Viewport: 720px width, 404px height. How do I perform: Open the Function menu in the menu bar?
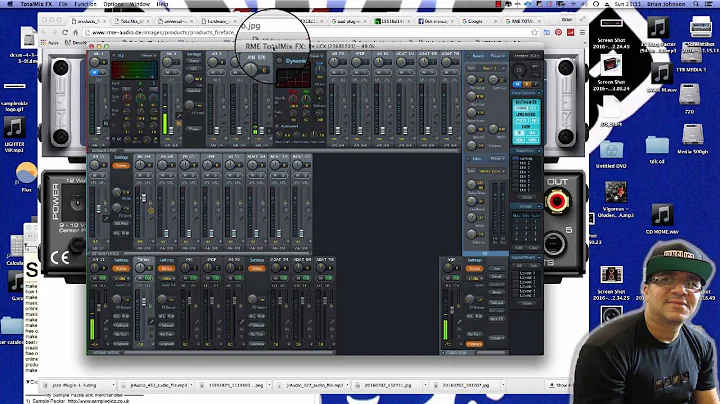pyautogui.click(x=85, y=4)
